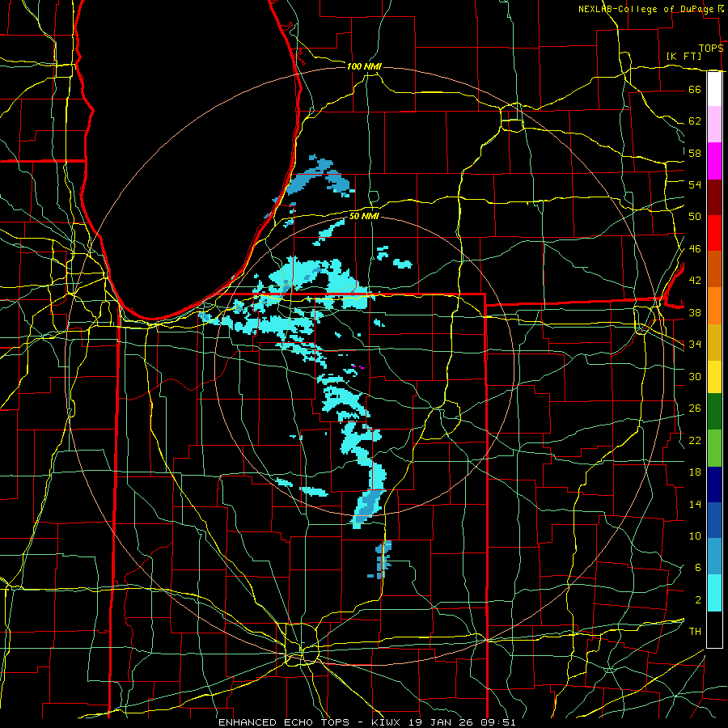The width and height of the screenshot is (728, 728).
Task: Click the "62" legend value
Action: (695, 121)
